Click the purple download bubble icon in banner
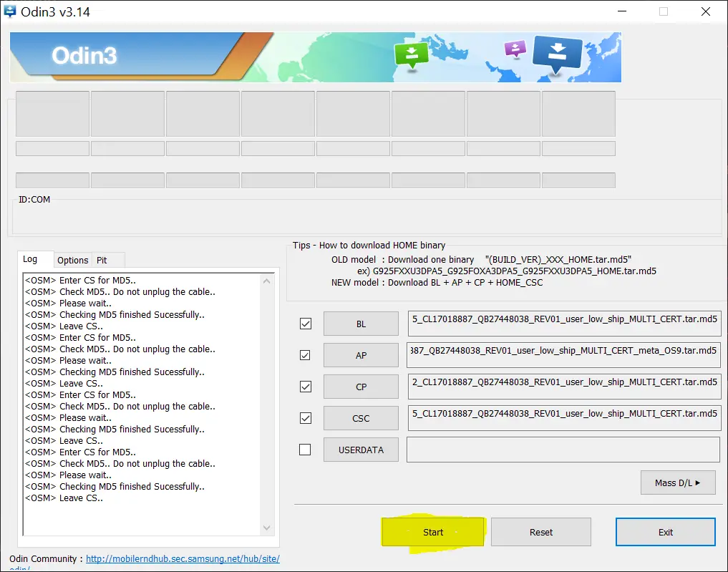728x572 pixels. [x=515, y=48]
